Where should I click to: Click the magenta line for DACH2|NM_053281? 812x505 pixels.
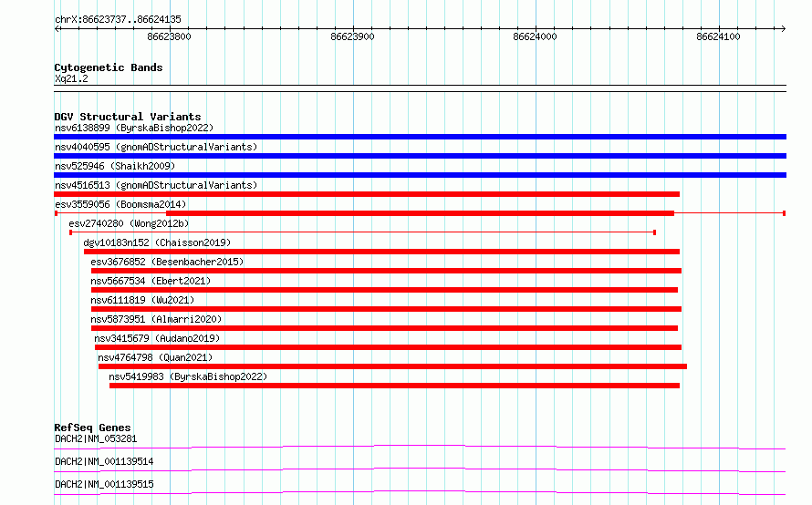coord(420,447)
